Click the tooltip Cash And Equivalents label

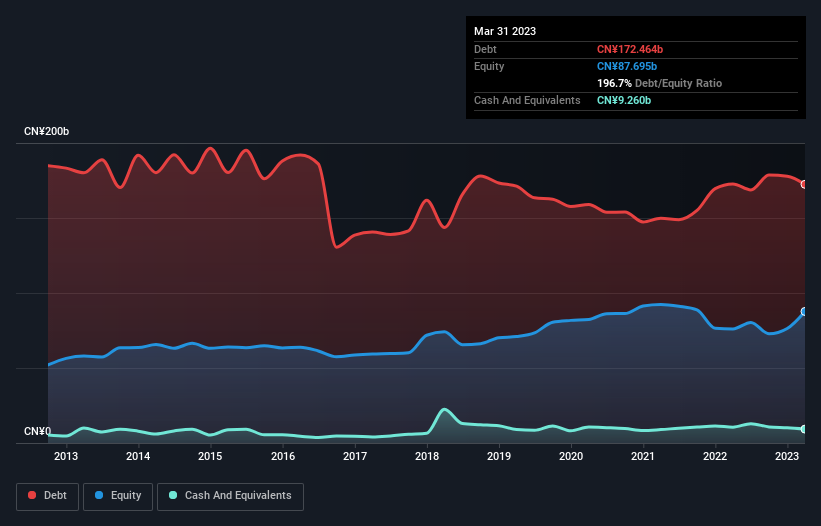[527, 100]
